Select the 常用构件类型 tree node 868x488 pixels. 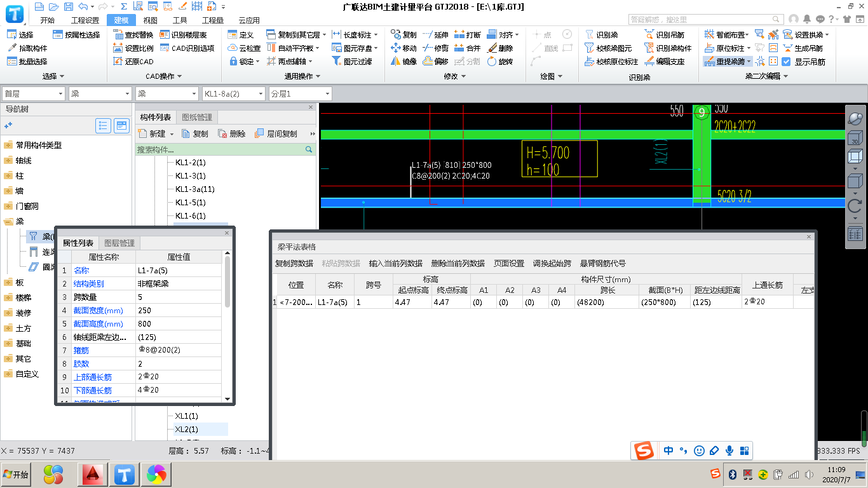pos(38,145)
